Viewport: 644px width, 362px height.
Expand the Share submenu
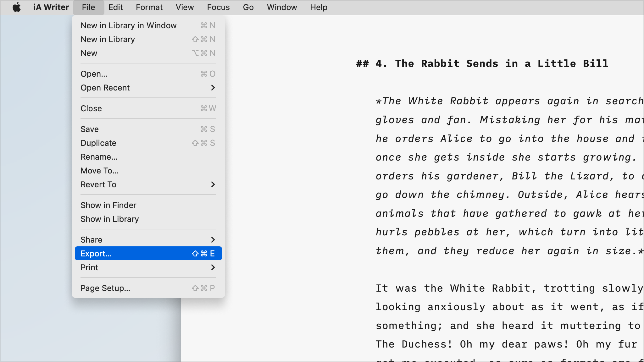[148, 240]
